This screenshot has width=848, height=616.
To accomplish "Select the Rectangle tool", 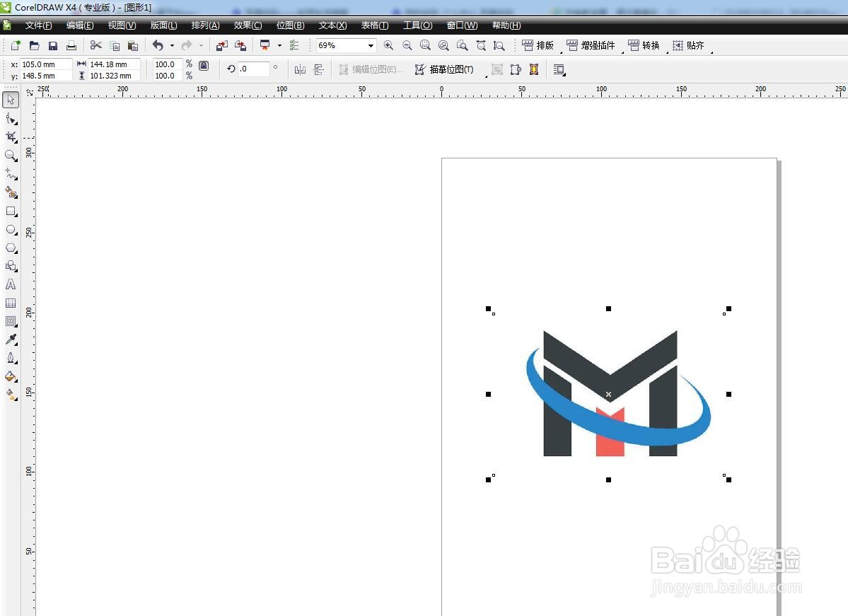I will tap(11, 211).
